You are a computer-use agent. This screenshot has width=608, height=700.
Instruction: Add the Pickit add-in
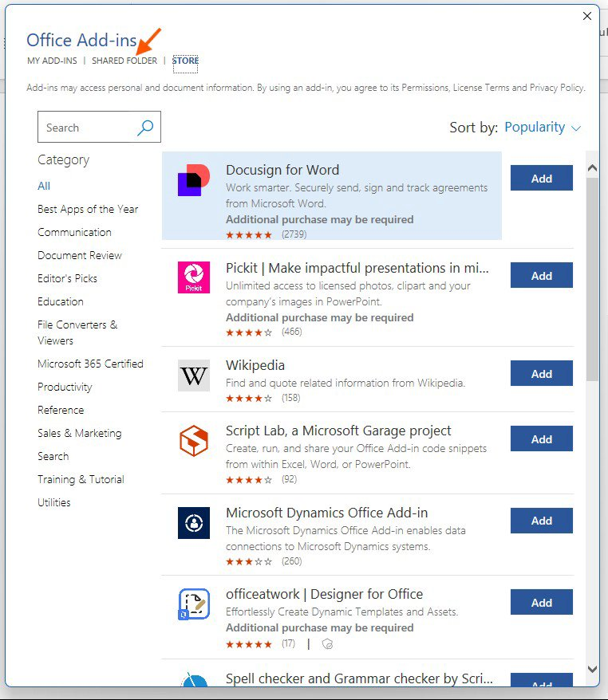542,275
